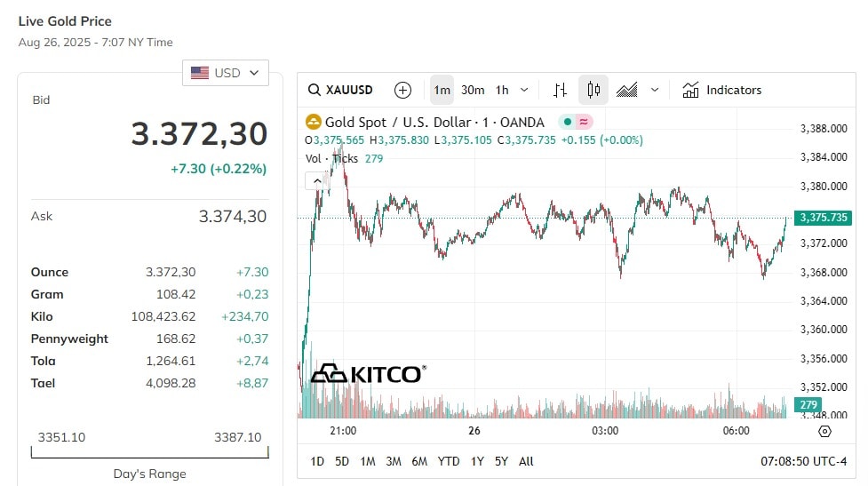Expand the chart style dropdown arrow

click(x=655, y=90)
